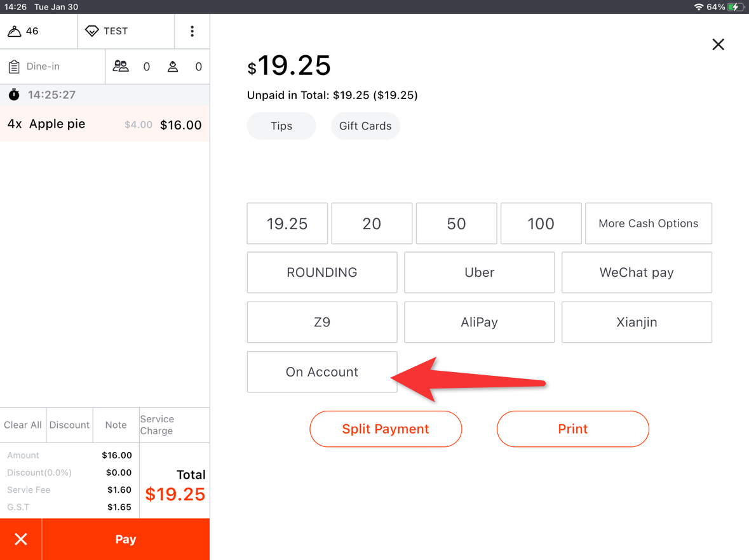Pay using WeChat pay
This screenshot has height=560, width=749.
tap(637, 272)
